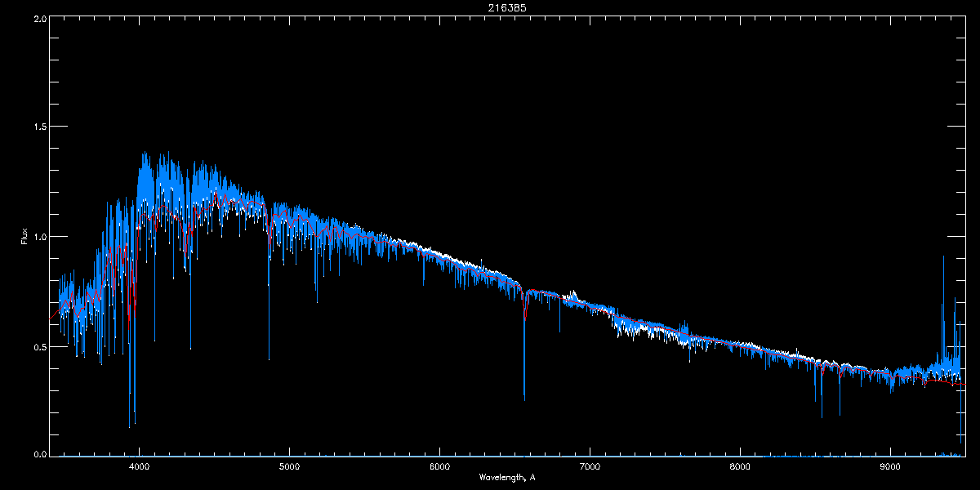
Task: Click the 9000 wavelength tick label
Action: click(x=890, y=467)
